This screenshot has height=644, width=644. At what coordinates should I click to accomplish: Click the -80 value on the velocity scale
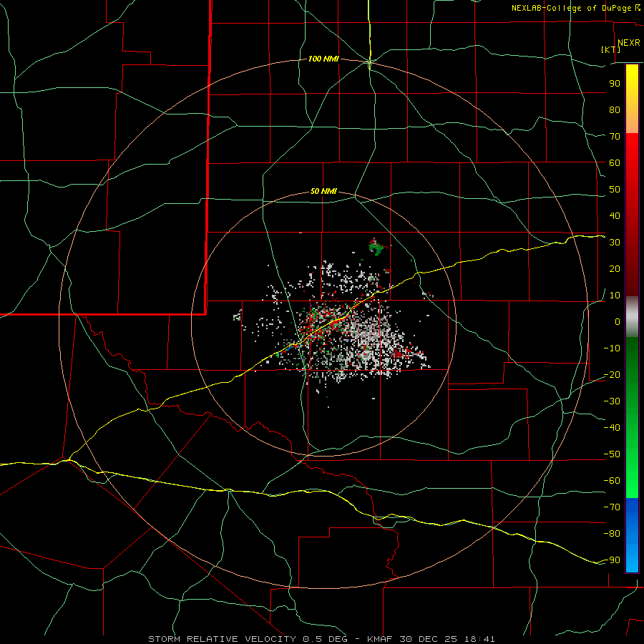point(612,534)
